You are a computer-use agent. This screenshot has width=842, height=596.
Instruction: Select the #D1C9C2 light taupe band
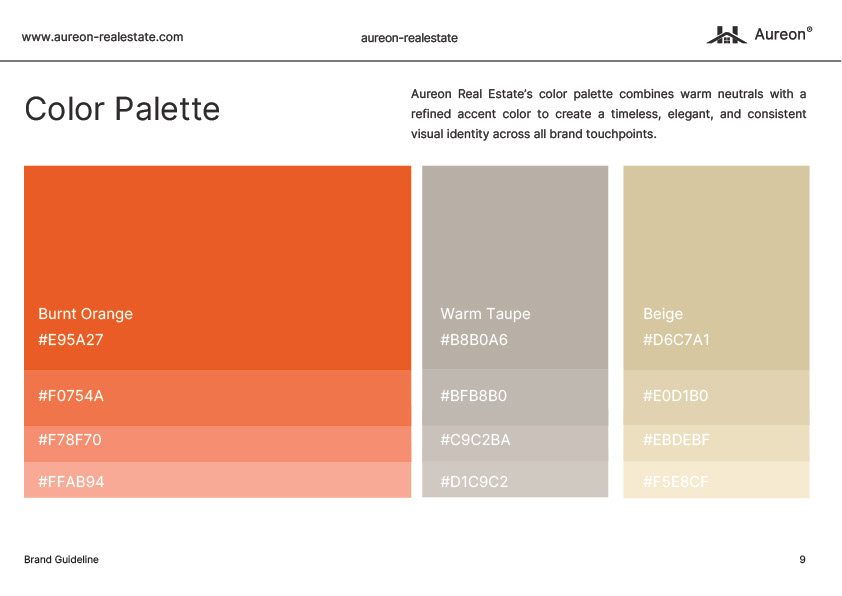pyautogui.click(x=515, y=480)
